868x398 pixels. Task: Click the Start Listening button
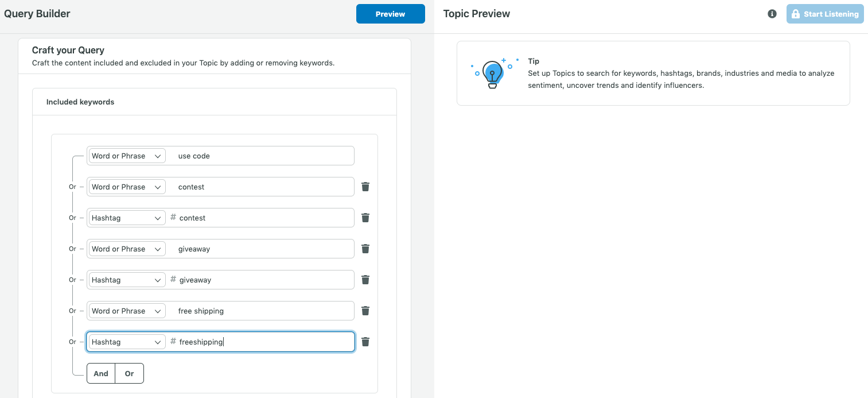(825, 13)
